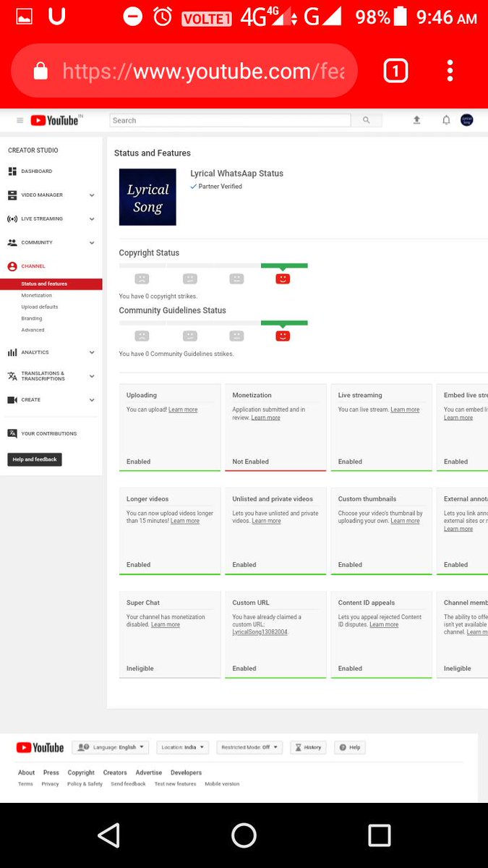Open the YouTube hamburger guide menu
This screenshot has height=868, width=488.
coord(20,121)
